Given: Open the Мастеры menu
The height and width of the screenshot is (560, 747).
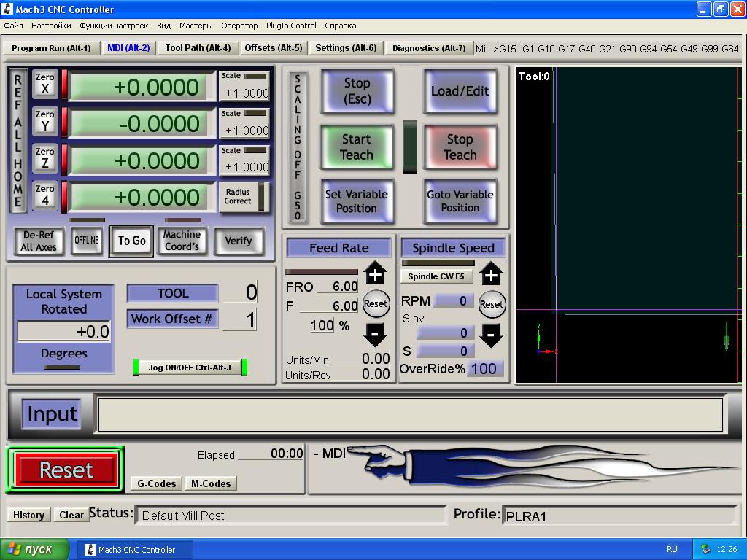Looking at the screenshot, I should point(196,26).
